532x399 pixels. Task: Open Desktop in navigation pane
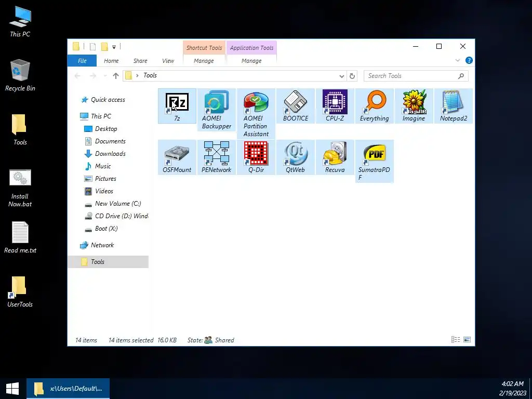[x=106, y=129]
